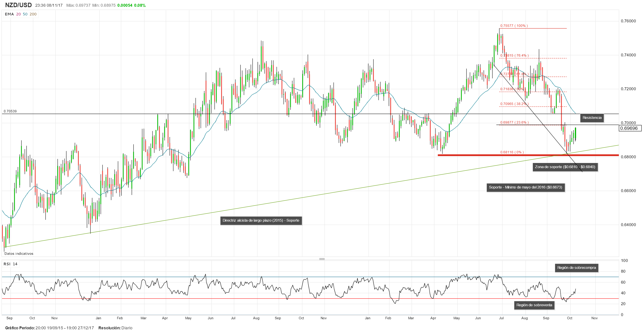Click the 23:36 08/11/17 timestamp
The image size is (644, 332).
pyautogui.click(x=49, y=5)
